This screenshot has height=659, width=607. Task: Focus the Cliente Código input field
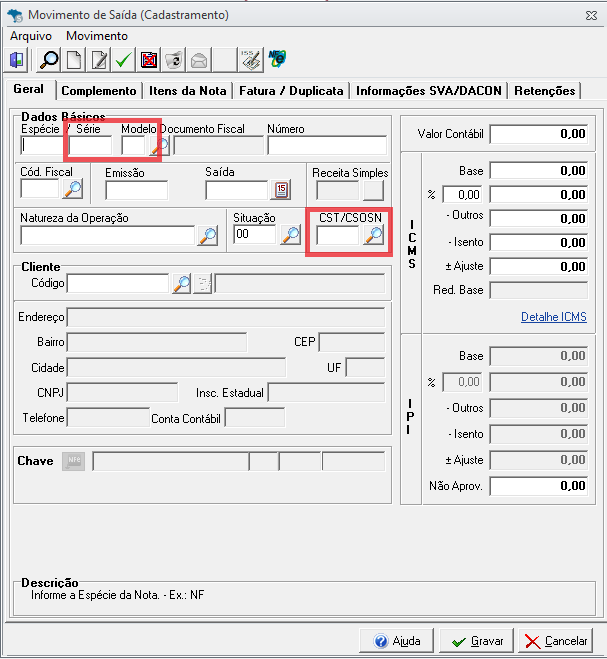click(x=118, y=284)
